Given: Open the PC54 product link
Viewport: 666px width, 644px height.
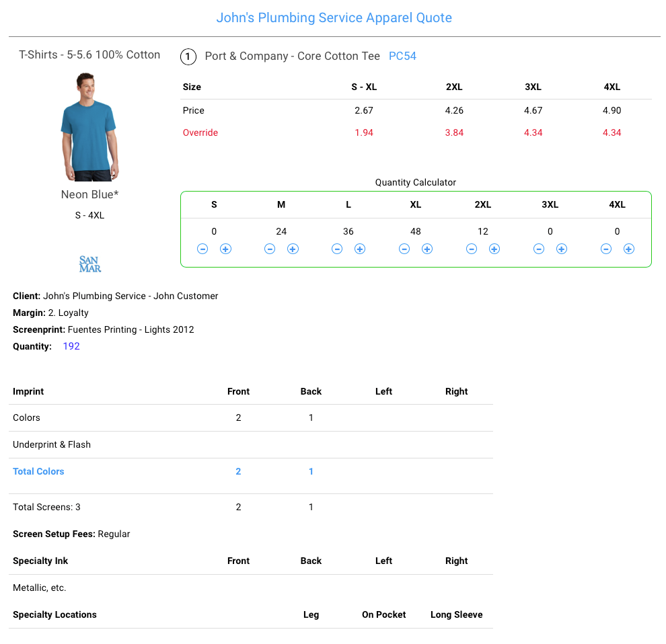Looking at the screenshot, I should (x=402, y=56).
